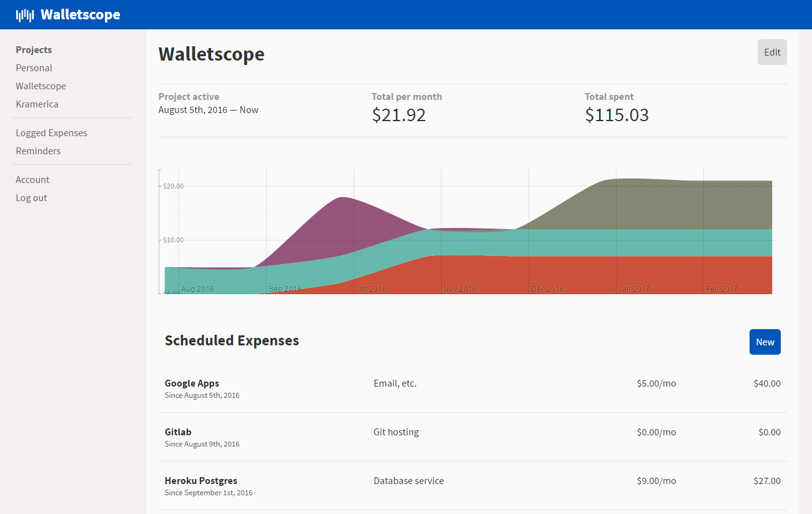Click the Walletscope page title
This screenshot has height=514, width=812.
pyautogui.click(x=211, y=54)
